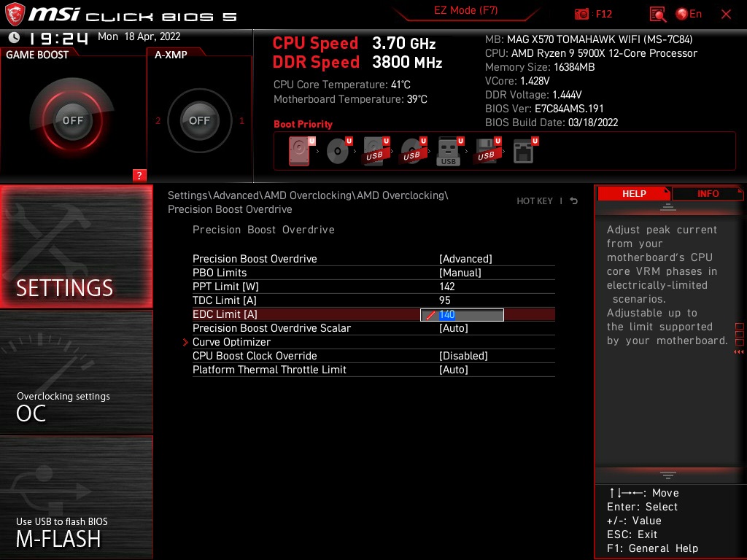Select the optical disc boot priority device

click(x=338, y=151)
